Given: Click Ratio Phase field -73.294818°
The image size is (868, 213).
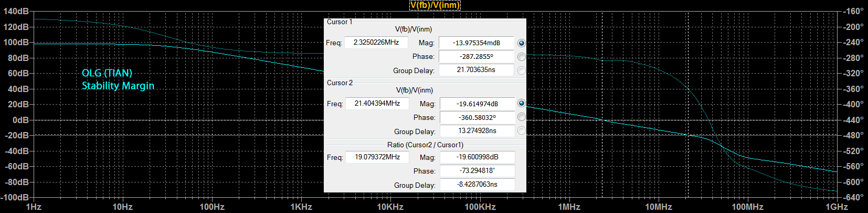Looking at the screenshot, I should pyautogui.click(x=478, y=171).
